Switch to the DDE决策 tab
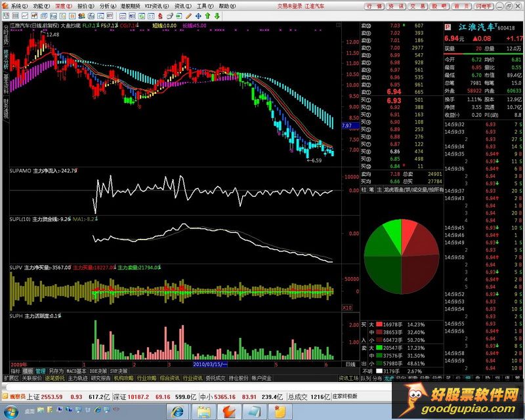The width and height of the screenshot is (525, 420). click(x=98, y=371)
